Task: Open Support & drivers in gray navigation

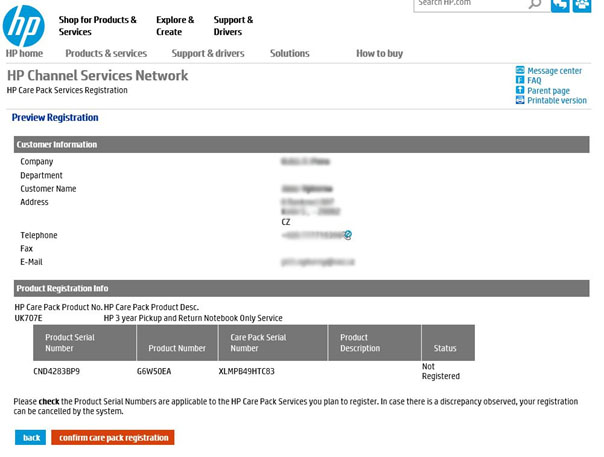Action: point(208,54)
